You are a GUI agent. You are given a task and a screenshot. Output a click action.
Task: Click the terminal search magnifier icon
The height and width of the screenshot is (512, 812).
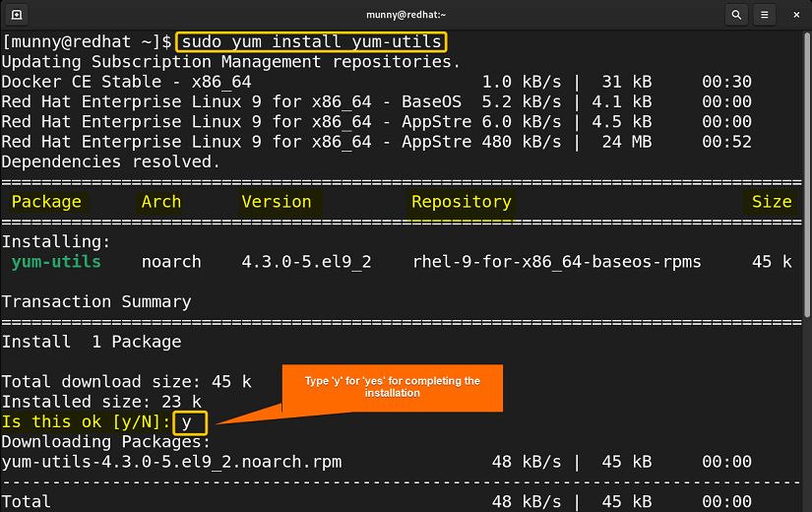tap(736, 15)
